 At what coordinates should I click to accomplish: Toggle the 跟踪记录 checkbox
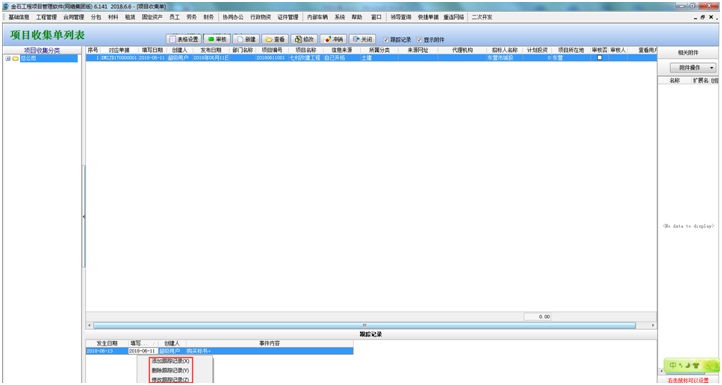pyautogui.click(x=386, y=40)
